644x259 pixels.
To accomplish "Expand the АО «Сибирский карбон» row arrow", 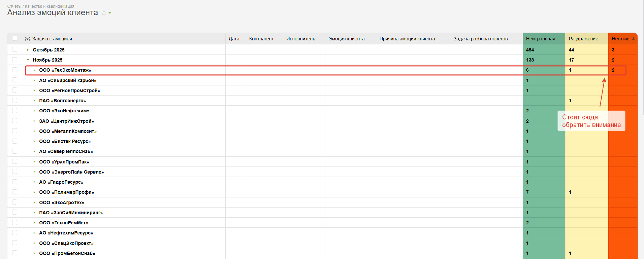I will pos(34,80).
